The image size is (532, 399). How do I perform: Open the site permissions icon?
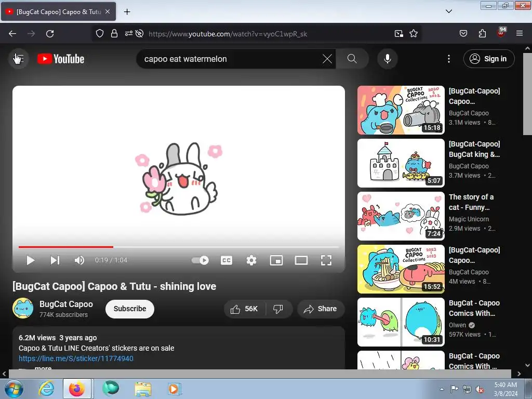pyautogui.click(x=129, y=34)
